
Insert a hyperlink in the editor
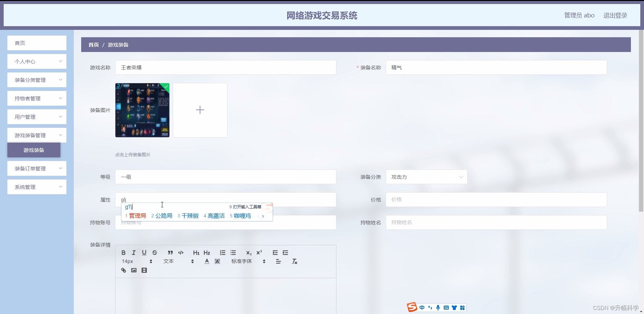[123, 270]
